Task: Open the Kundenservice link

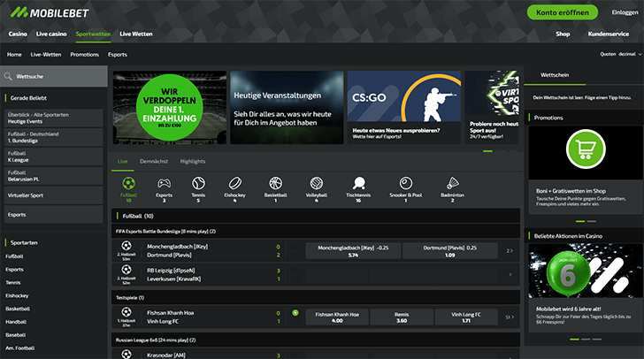Action: coord(609,34)
